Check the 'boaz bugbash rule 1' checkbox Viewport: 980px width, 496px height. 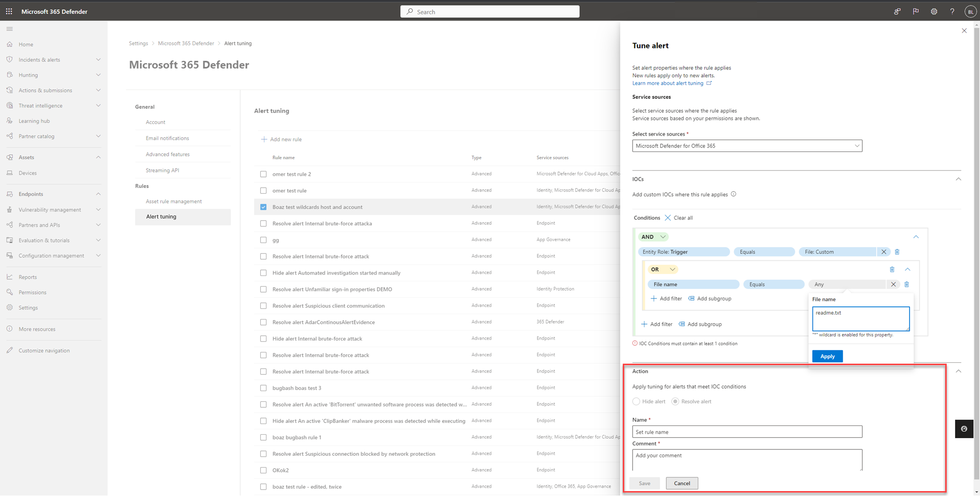point(264,437)
